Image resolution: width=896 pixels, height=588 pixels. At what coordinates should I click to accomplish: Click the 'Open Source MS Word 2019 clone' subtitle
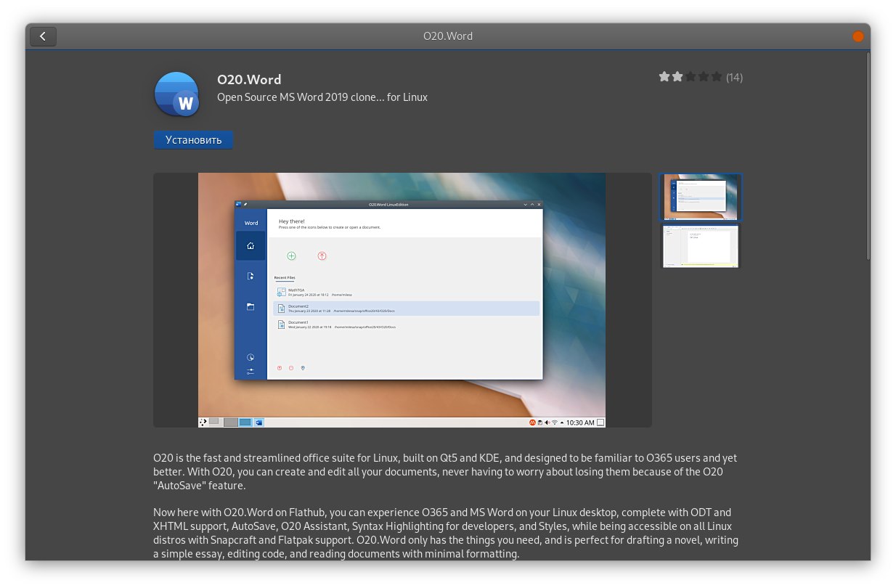tap(322, 97)
